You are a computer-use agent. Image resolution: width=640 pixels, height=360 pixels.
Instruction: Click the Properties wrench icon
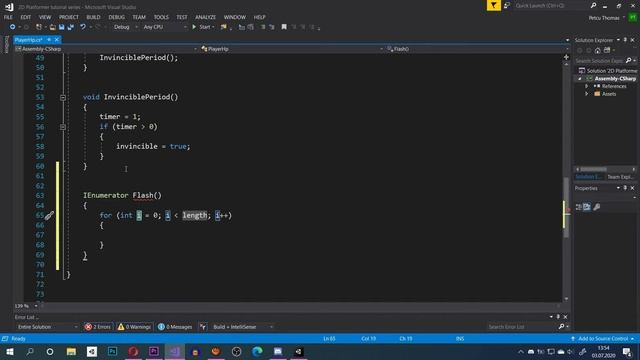pyautogui.click(x=596, y=207)
